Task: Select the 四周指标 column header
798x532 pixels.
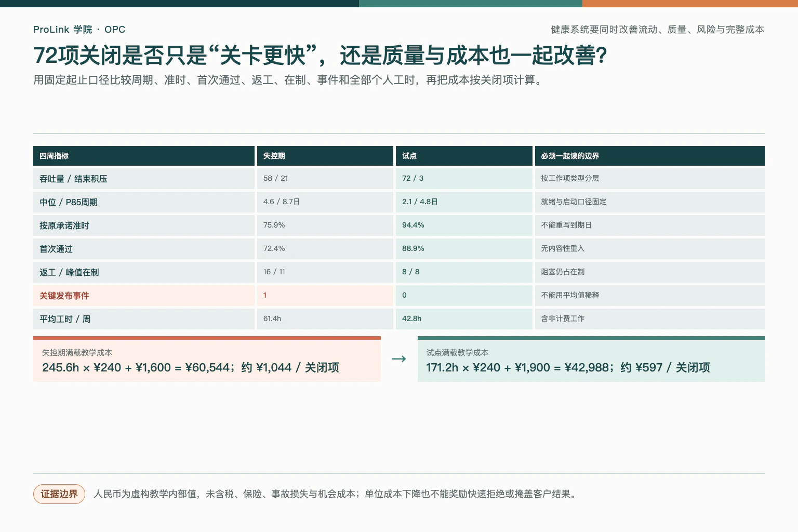Action: pyautogui.click(x=144, y=156)
